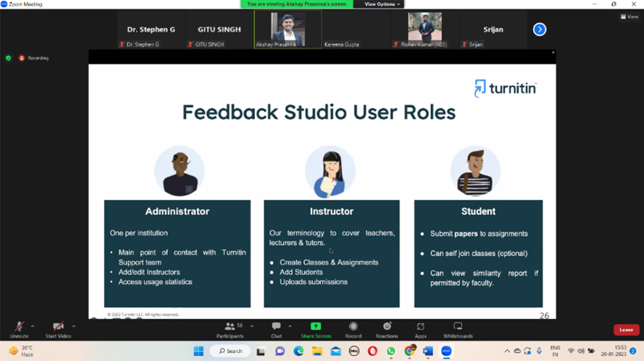Open the notification badge in the tray

633,351
